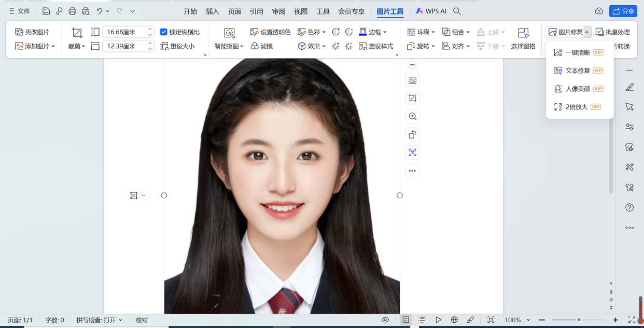
Task: Click the floating crop icon beside the image
Action: [412, 98]
